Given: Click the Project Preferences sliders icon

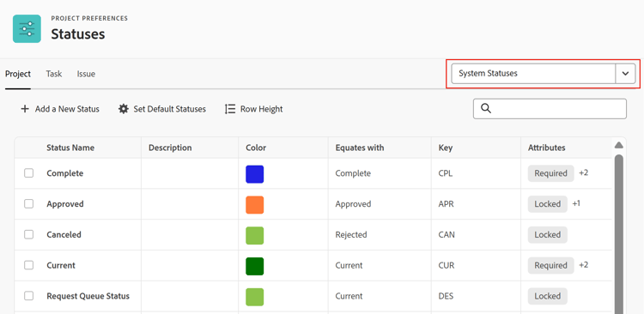Looking at the screenshot, I should pos(27,28).
